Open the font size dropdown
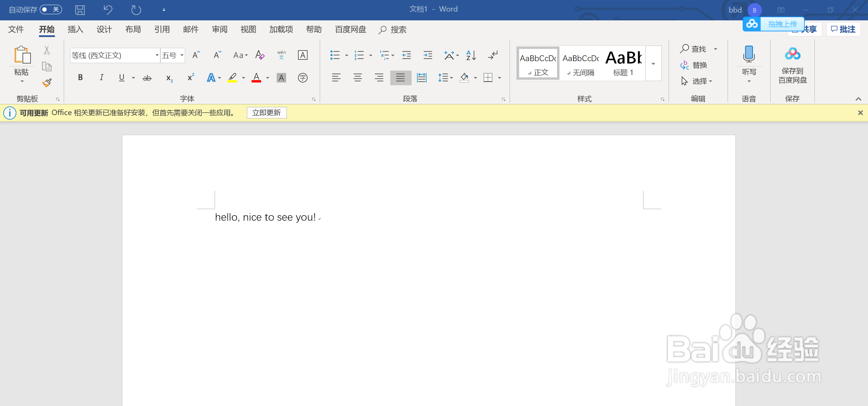The width and height of the screenshot is (868, 406). click(x=182, y=55)
